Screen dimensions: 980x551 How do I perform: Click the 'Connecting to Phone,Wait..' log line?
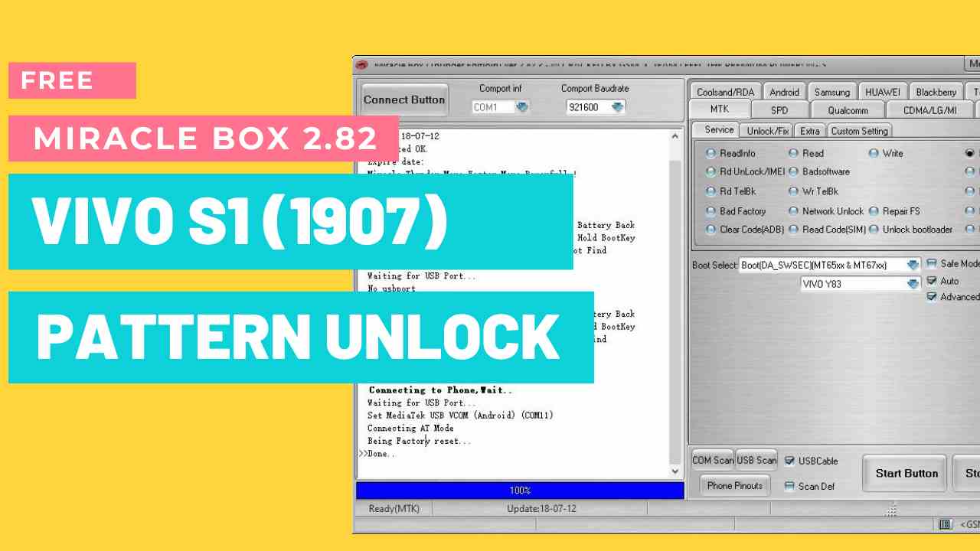click(440, 390)
